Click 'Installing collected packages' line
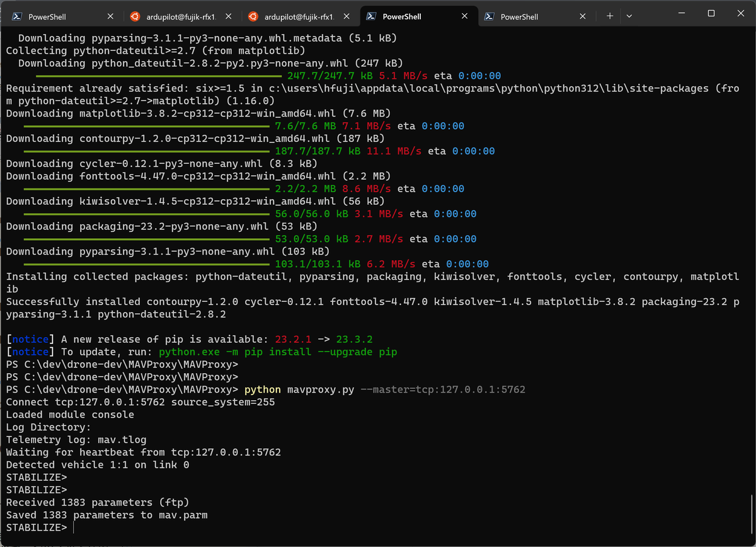This screenshot has height=547, width=756. [x=372, y=283]
